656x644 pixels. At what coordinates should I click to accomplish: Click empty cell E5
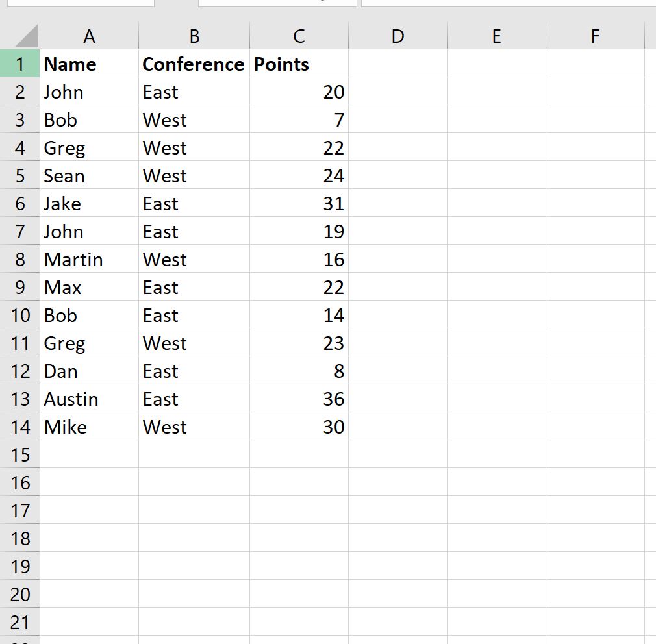point(496,175)
